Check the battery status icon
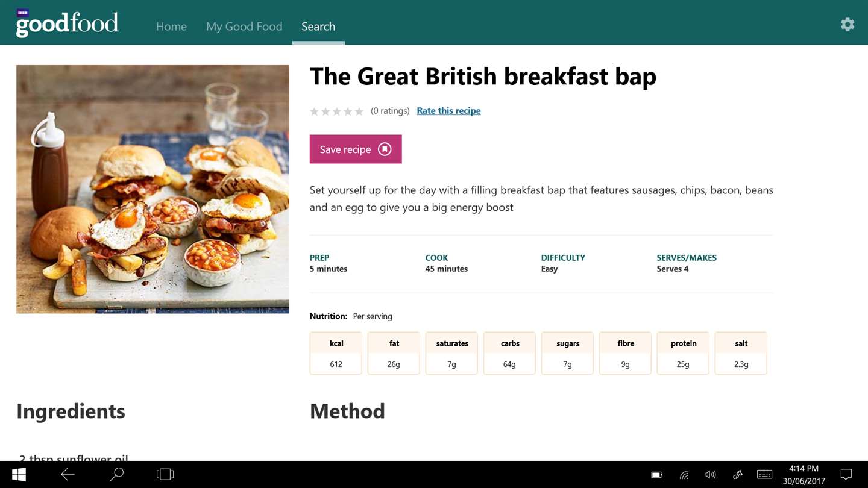868x488 pixels. [656, 475]
